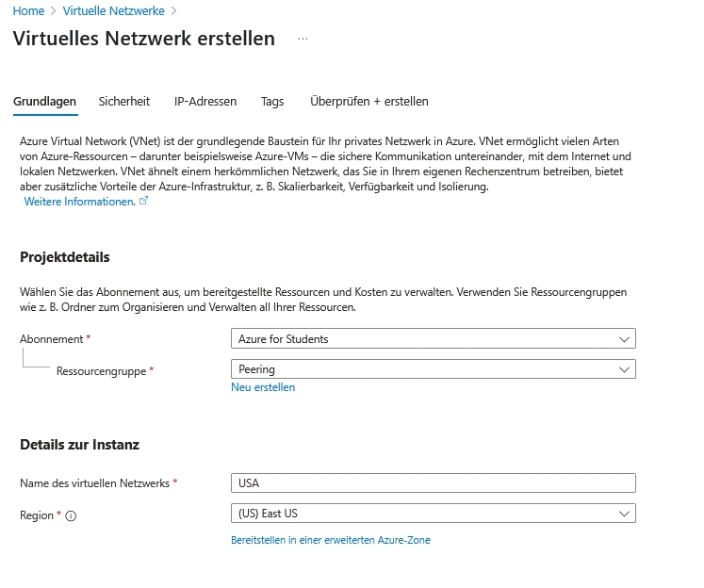Viewport: 704px width, 588px height.
Task: Switch to the Sicherheit tab
Action: (124, 102)
